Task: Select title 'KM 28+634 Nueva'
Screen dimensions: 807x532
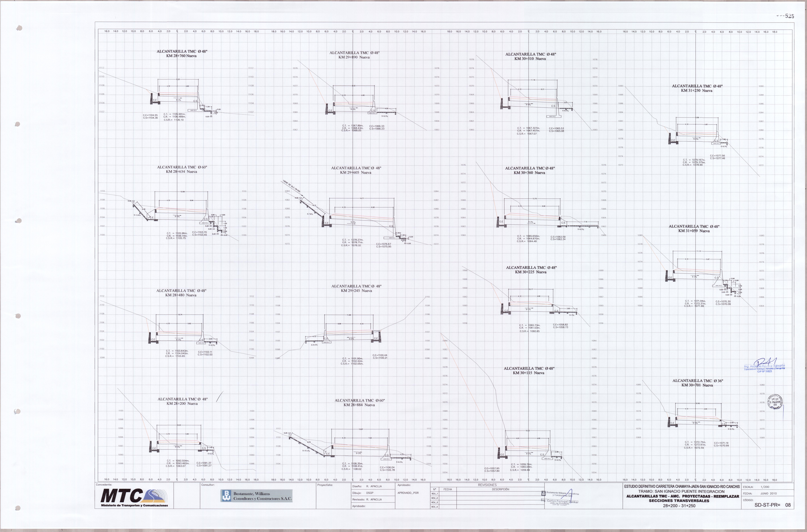Action: pos(181,172)
